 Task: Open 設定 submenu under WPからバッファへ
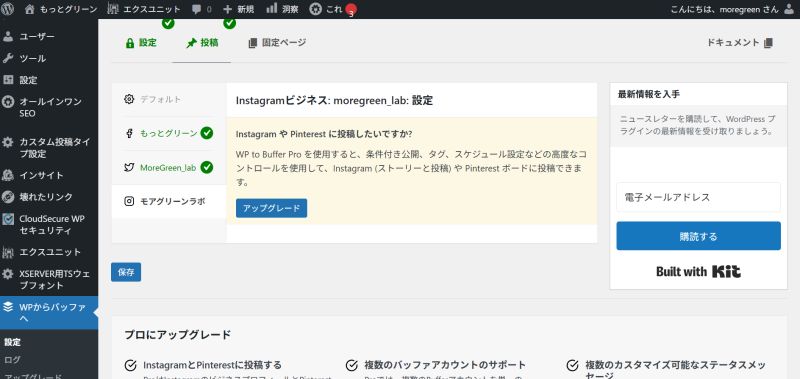point(12,342)
